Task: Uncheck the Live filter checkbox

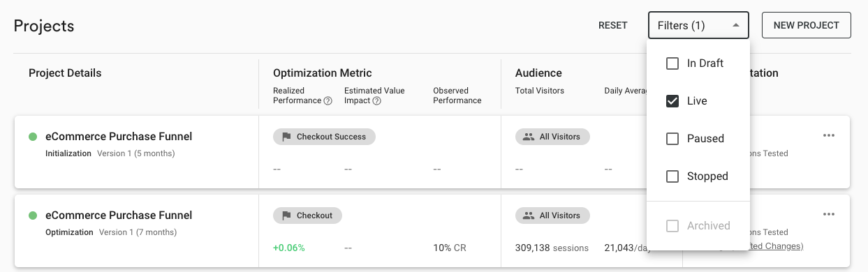Action: click(x=672, y=101)
